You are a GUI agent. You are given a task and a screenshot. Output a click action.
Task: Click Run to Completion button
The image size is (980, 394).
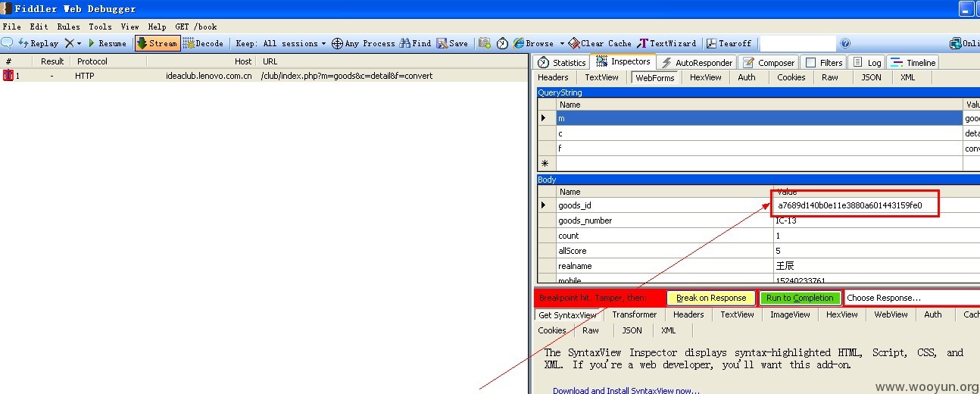pyautogui.click(x=800, y=298)
